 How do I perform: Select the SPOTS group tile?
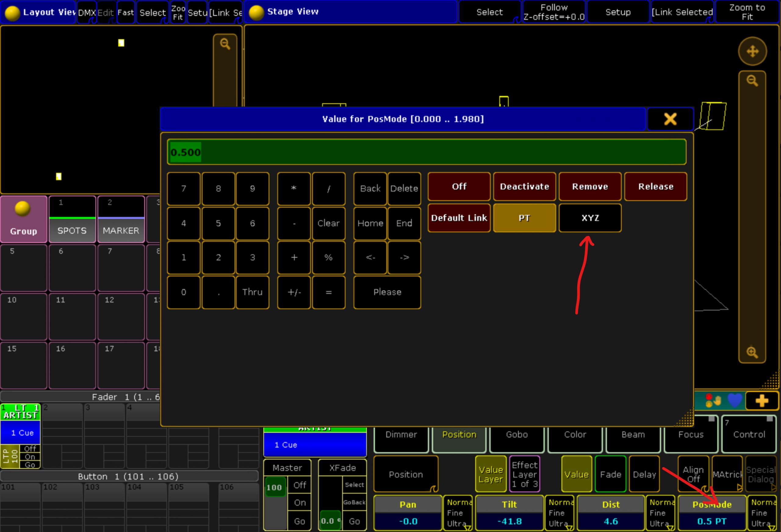[x=72, y=219]
